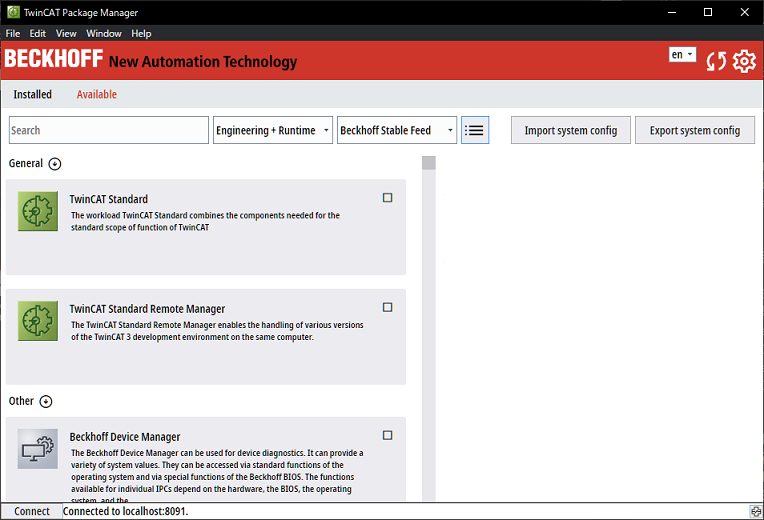Switch to the Available tab
Screen dimensions: 764x520
point(96,95)
